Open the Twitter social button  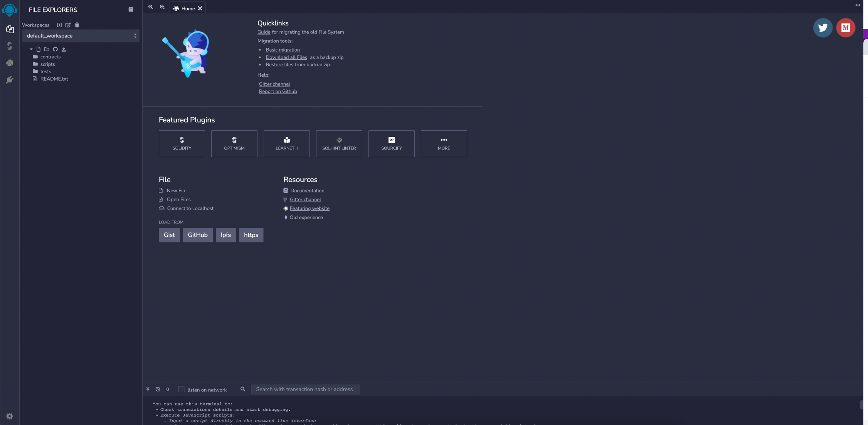tap(823, 28)
